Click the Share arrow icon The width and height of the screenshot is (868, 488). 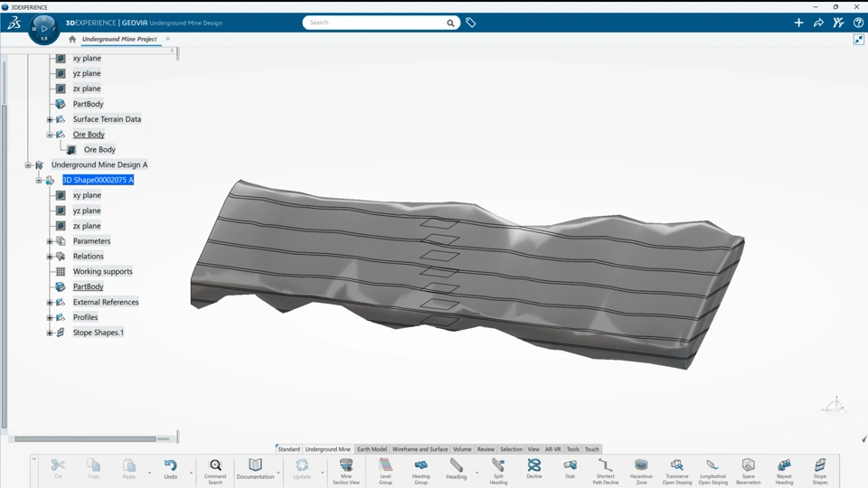[818, 23]
